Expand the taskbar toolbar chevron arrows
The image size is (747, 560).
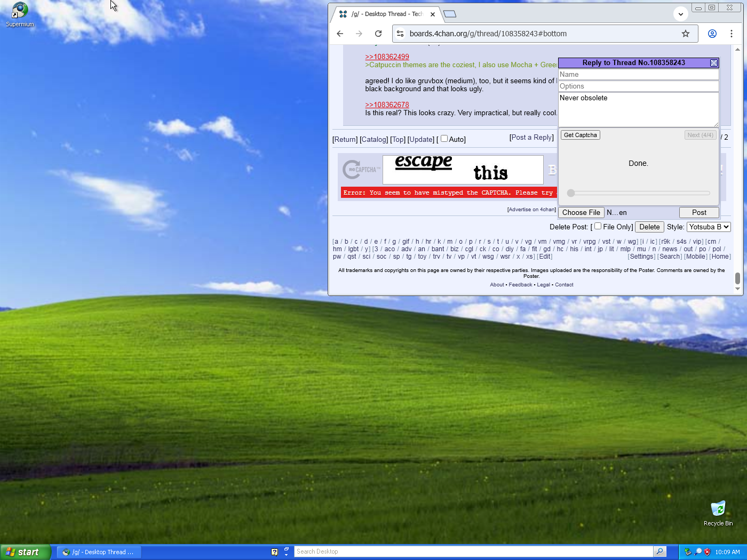tap(287, 551)
